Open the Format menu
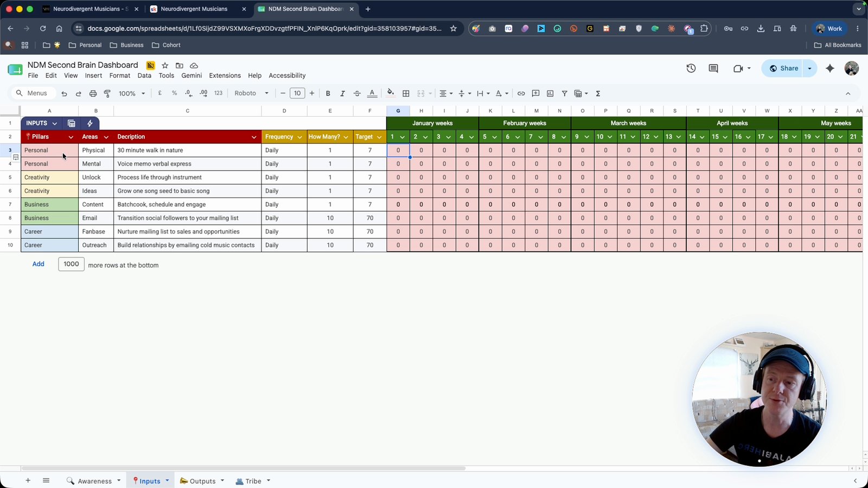Image resolution: width=868 pixels, height=488 pixels. click(120, 75)
